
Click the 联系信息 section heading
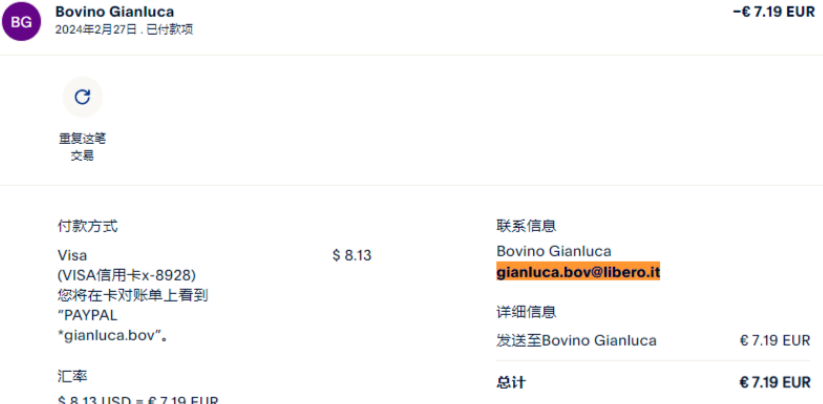click(x=526, y=226)
